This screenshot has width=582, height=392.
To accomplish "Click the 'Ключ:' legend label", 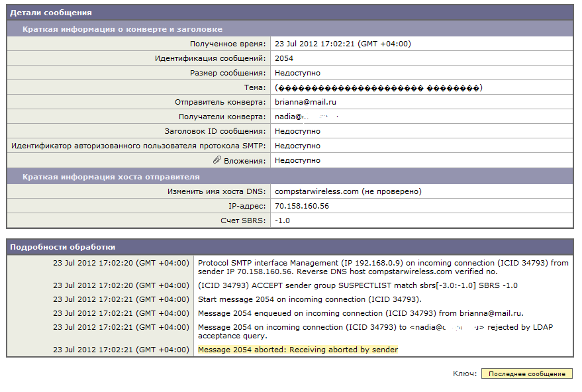I will (x=465, y=373).
